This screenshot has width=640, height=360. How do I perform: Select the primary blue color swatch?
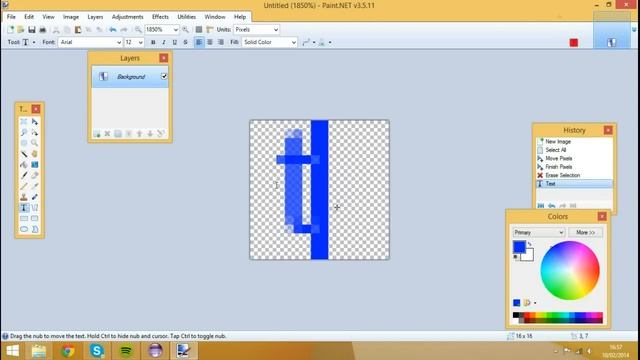tap(519, 247)
